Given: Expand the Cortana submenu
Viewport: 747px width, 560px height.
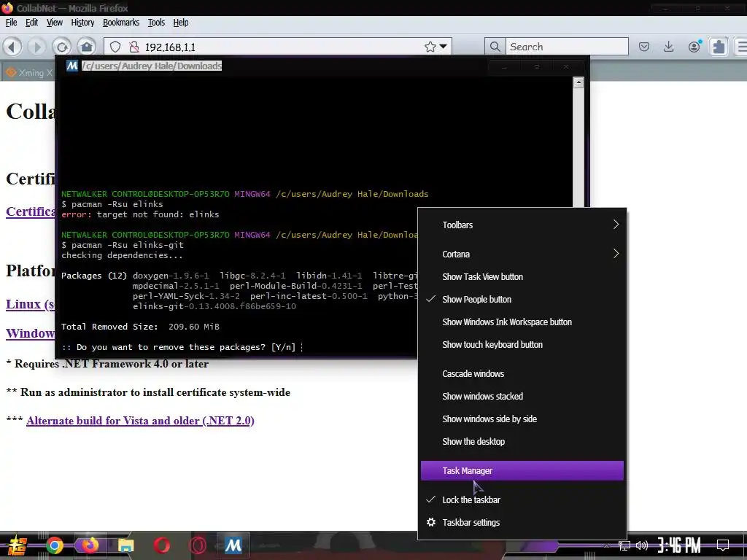Looking at the screenshot, I should (522, 254).
